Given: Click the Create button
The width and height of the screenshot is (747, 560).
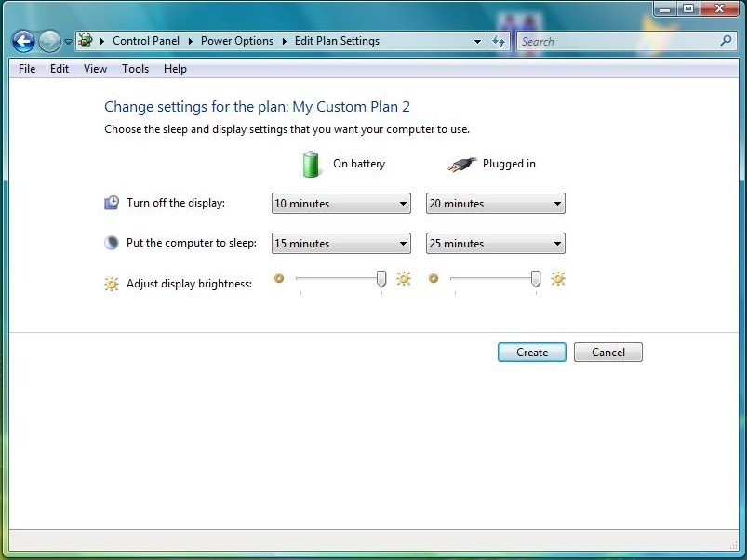Looking at the screenshot, I should click(x=532, y=353).
